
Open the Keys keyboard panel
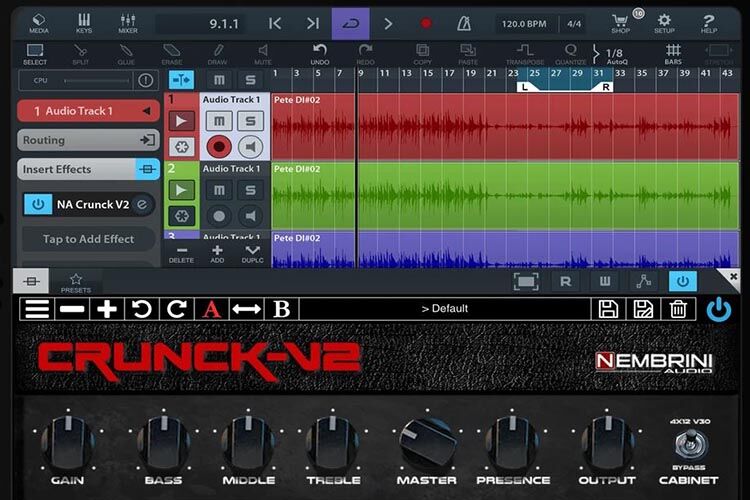point(84,23)
